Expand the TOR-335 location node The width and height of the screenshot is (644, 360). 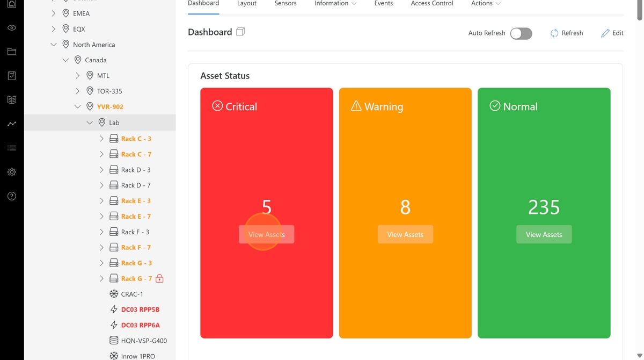click(x=78, y=91)
